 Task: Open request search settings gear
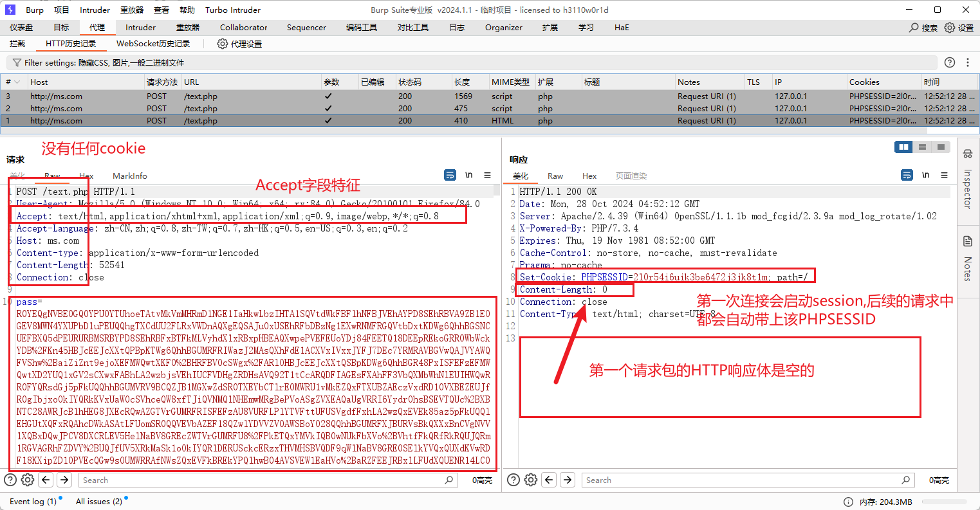point(28,480)
